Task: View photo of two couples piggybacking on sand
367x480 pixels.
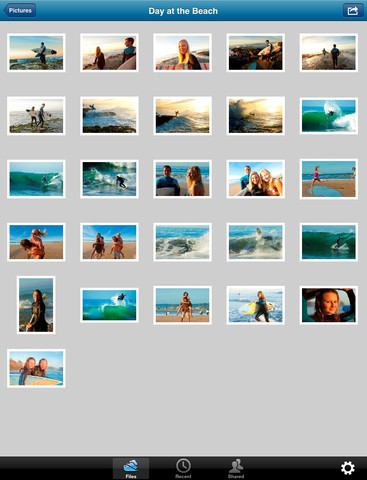Action: pyautogui.click(x=109, y=242)
